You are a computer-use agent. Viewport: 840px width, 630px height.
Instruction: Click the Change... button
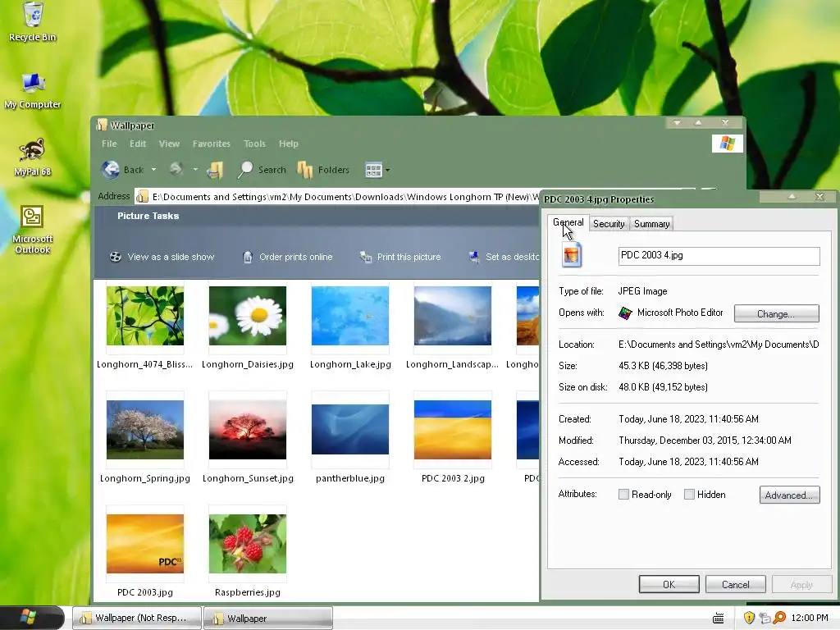(x=776, y=313)
